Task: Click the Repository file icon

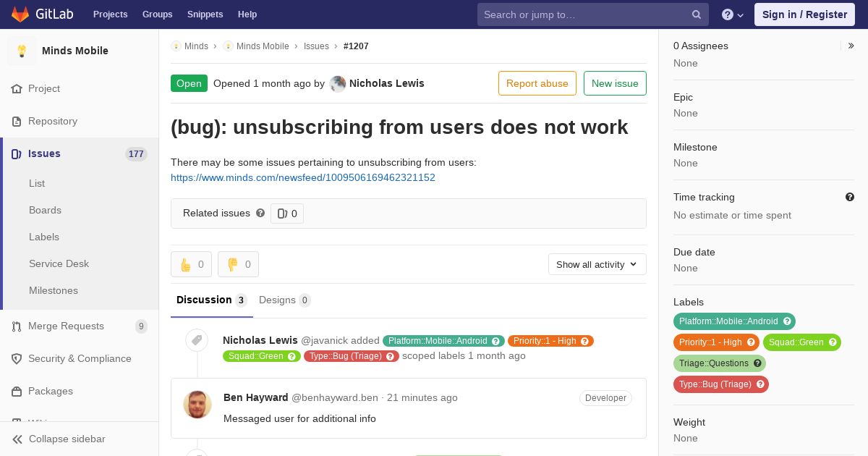Action: point(17,122)
